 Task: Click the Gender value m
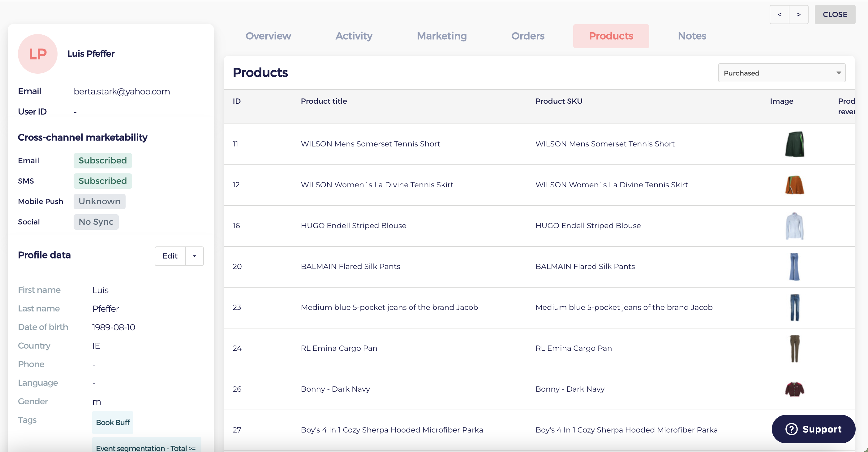click(97, 402)
